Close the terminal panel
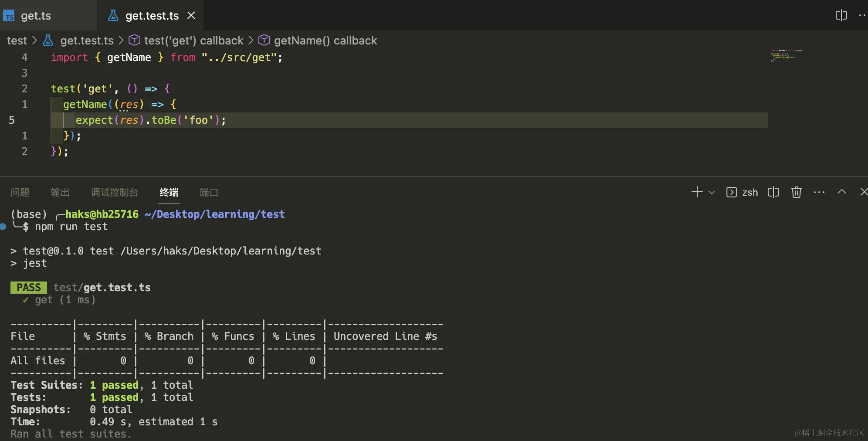Viewport: 868px width, 441px height. (864, 192)
